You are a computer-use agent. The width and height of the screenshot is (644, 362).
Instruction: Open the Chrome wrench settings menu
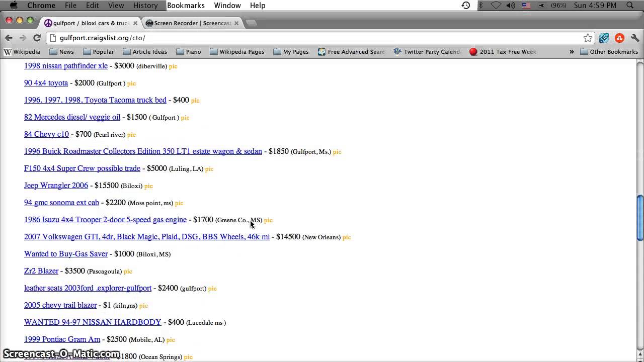pyautogui.click(x=635, y=38)
